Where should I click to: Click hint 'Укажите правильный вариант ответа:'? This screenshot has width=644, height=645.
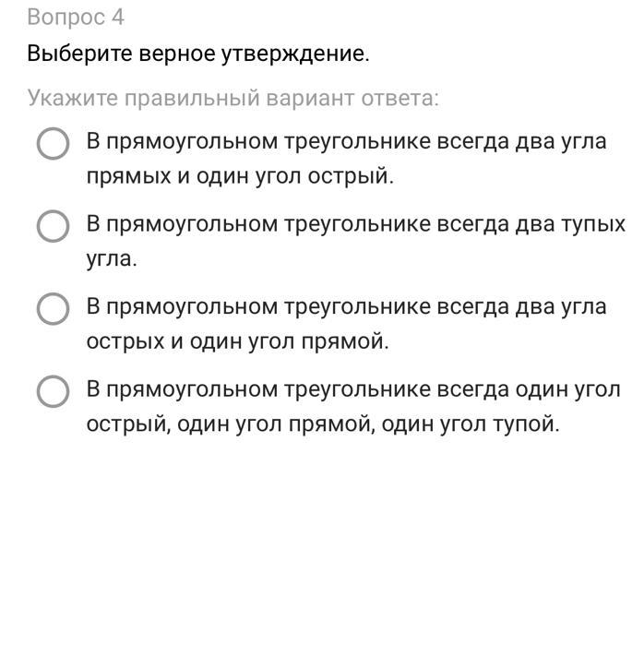(x=233, y=98)
